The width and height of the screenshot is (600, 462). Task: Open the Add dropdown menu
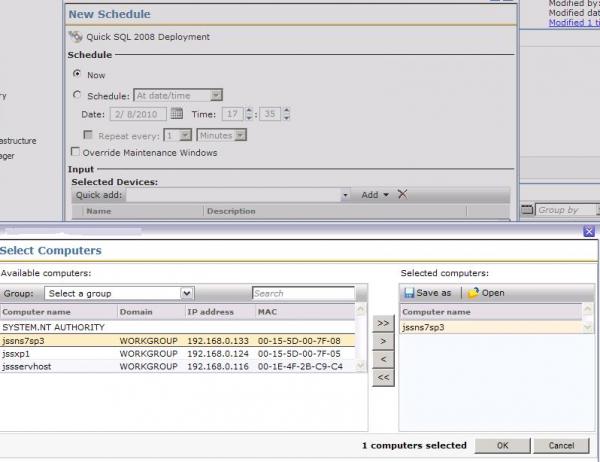coord(375,195)
